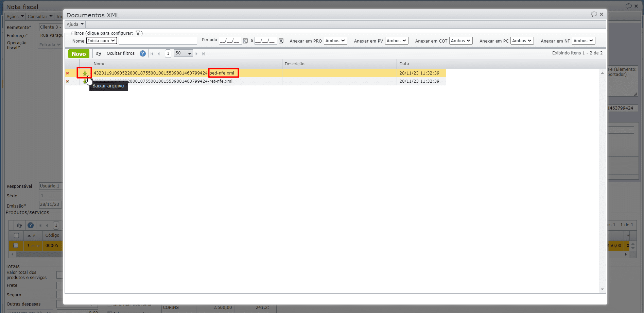644x313 pixels.
Task: Open Ações menu in Nota fiscal
Action: (x=15, y=16)
